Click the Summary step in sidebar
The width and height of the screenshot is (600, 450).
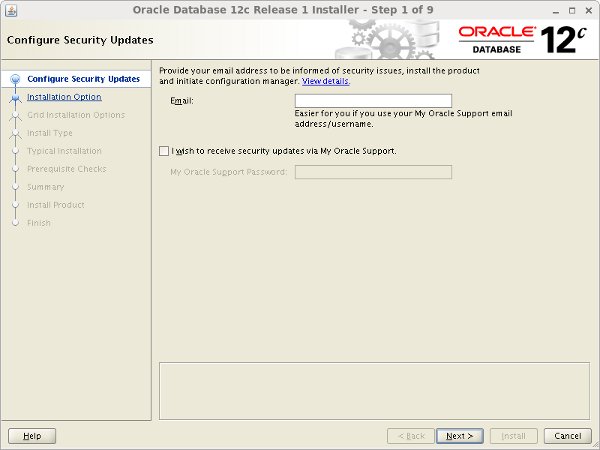point(46,187)
